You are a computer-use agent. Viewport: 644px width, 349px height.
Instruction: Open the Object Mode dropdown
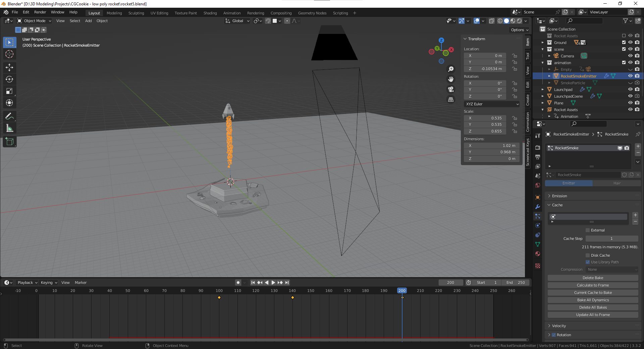pyautogui.click(x=34, y=21)
